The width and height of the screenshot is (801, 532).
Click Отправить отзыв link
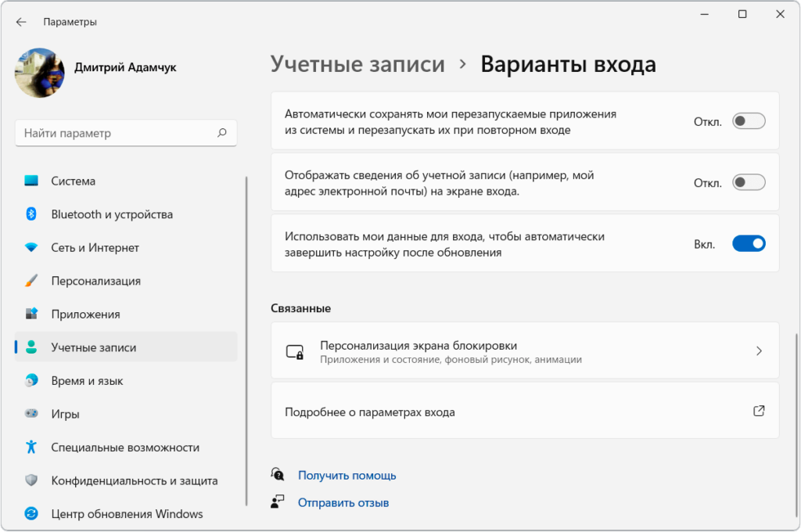343,502
